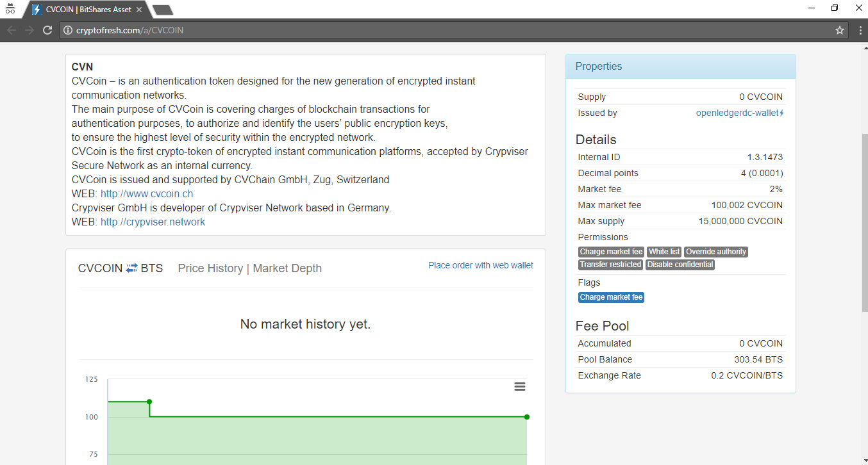Click White list permission badge

664,252
